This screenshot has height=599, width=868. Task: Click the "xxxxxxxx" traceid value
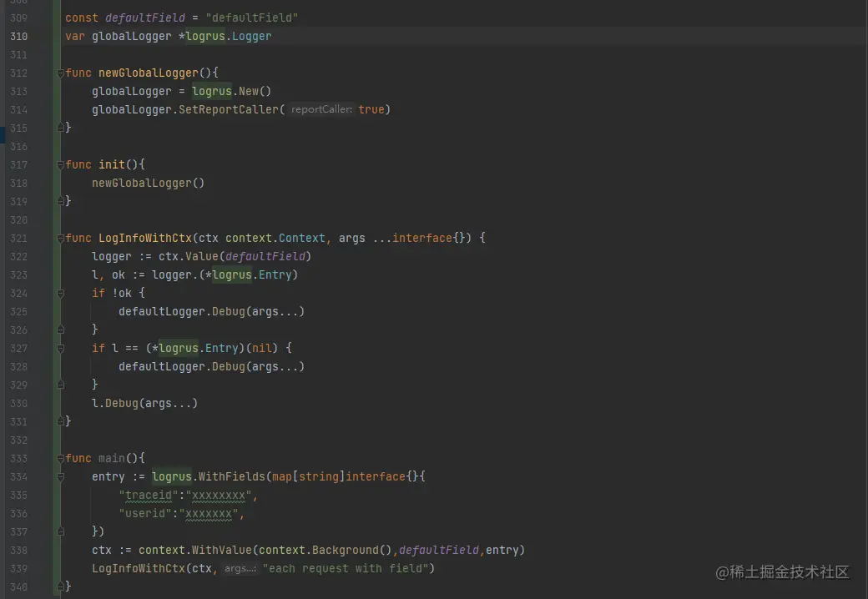(x=219, y=495)
